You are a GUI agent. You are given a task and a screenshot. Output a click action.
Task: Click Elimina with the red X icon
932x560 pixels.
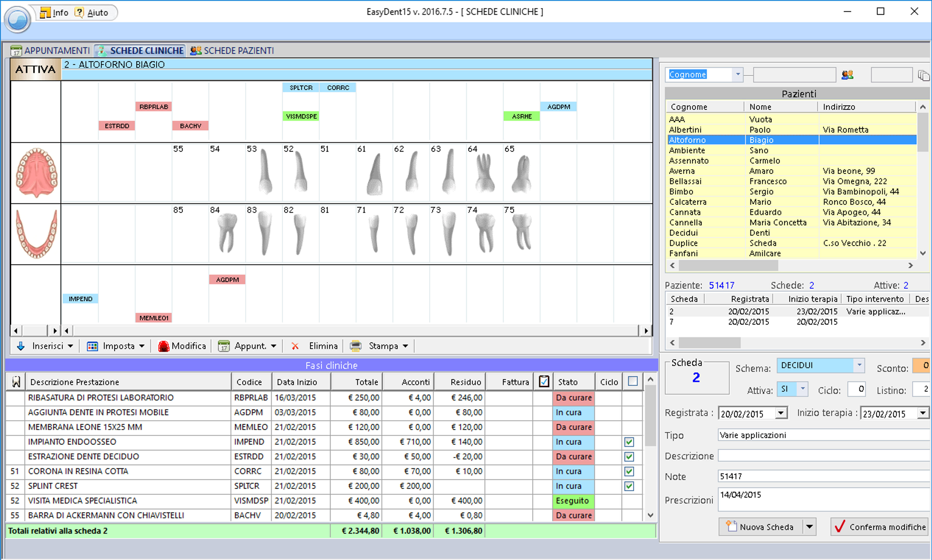pos(315,346)
